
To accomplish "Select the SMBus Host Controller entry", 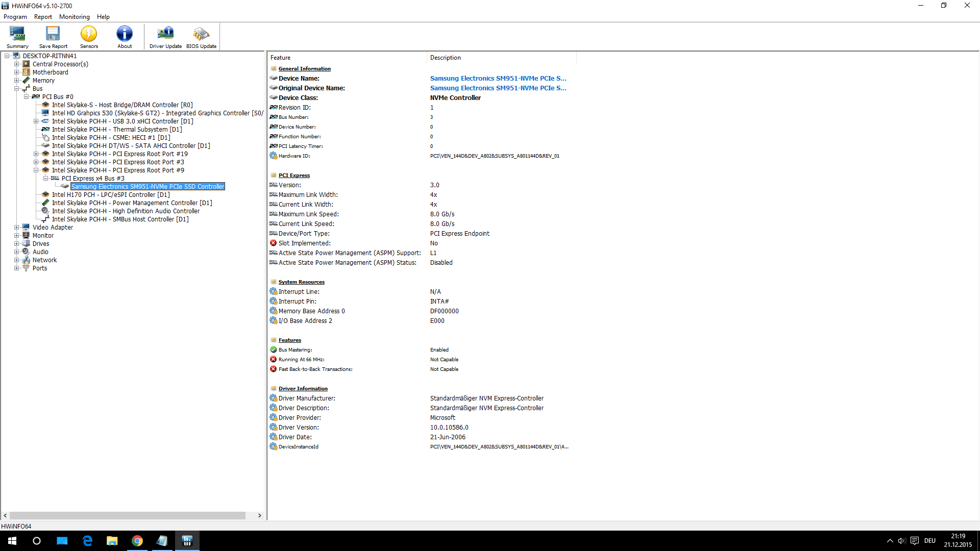I will (x=120, y=219).
